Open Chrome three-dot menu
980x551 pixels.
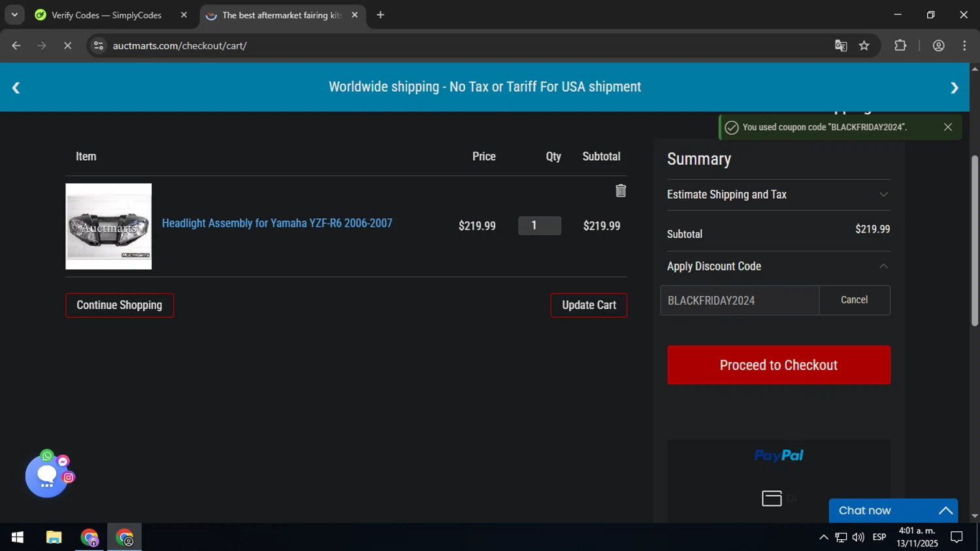[964, 46]
